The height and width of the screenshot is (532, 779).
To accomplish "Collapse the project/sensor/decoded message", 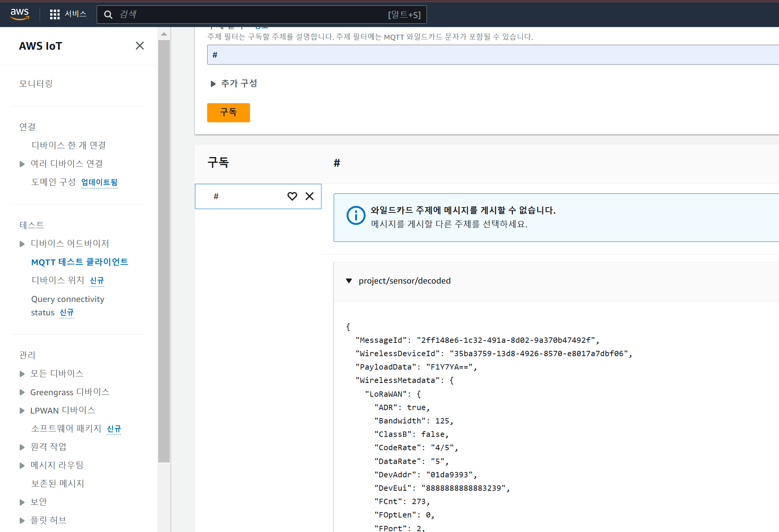I will 349,281.
